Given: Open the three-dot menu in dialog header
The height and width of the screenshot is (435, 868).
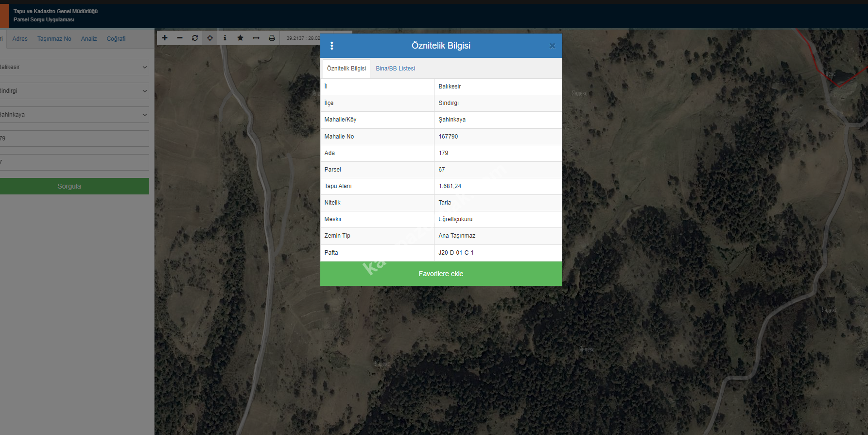Looking at the screenshot, I should [x=332, y=46].
